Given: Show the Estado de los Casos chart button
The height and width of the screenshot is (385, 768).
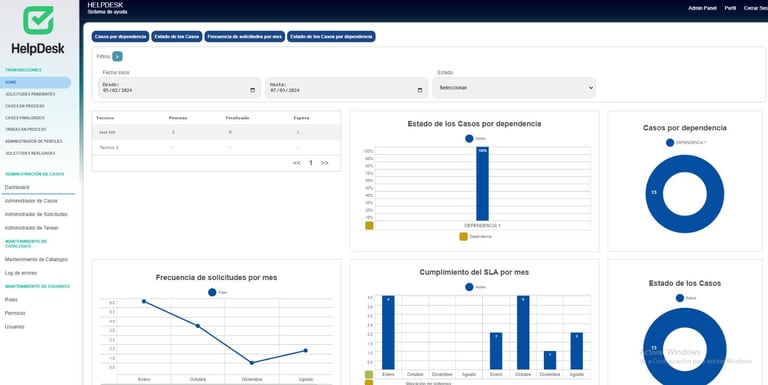Looking at the screenshot, I should pos(176,37).
